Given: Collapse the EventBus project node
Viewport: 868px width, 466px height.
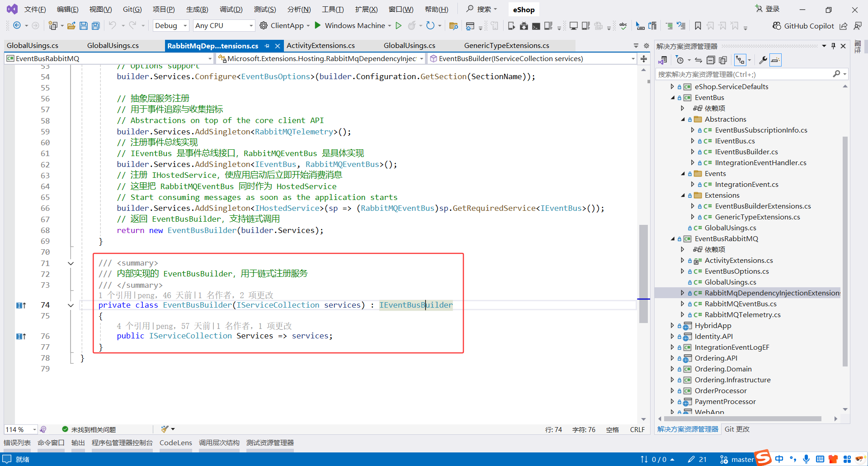Looking at the screenshot, I should [673, 98].
